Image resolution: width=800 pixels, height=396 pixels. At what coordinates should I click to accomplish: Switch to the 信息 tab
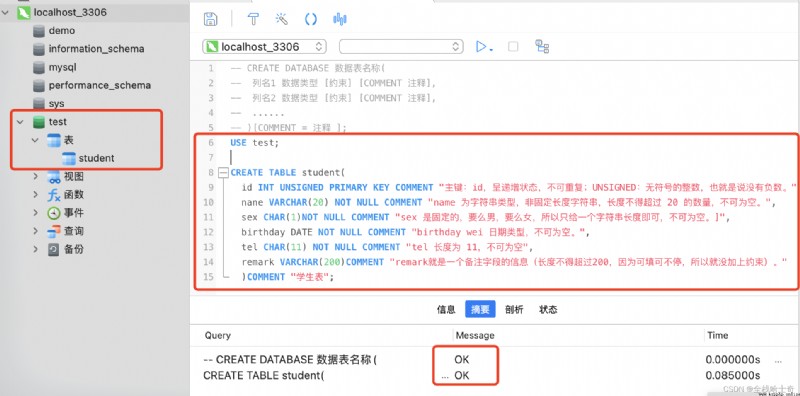click(446, 309)
